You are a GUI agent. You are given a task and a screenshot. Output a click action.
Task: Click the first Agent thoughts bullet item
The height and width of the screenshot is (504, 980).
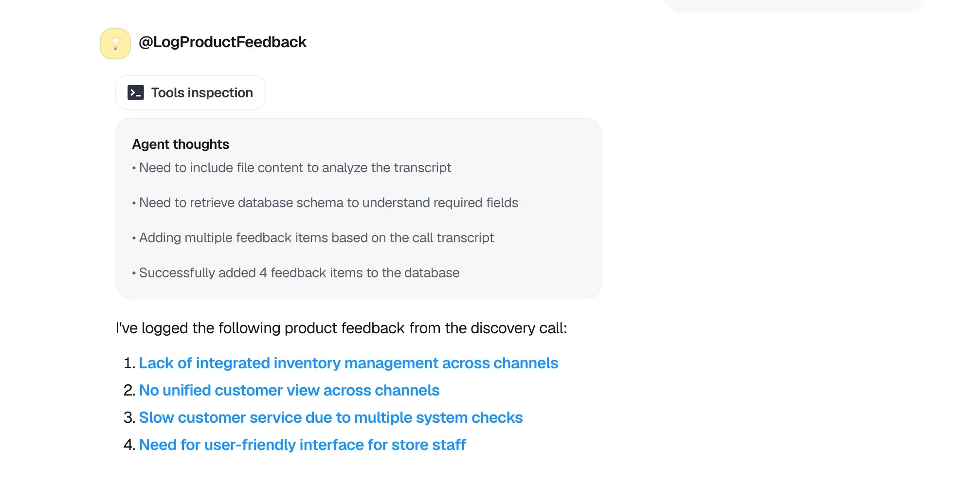(295, 168)
